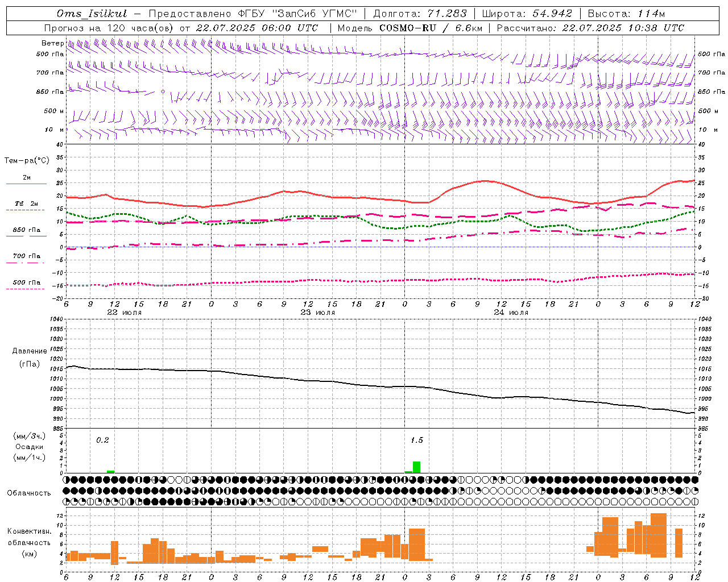Click the 0.2 precipitation amount
This screenshot has height=582, width=728.
102,440
